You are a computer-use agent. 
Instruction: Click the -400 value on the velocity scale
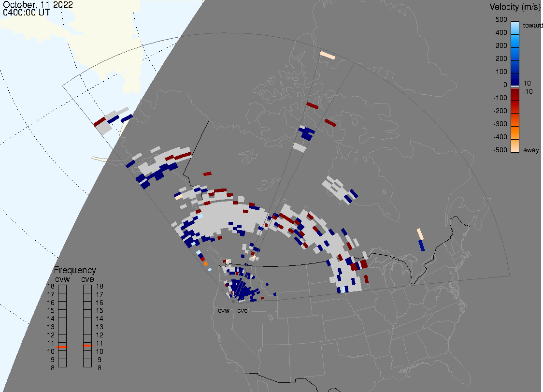[x=500, y=137]
